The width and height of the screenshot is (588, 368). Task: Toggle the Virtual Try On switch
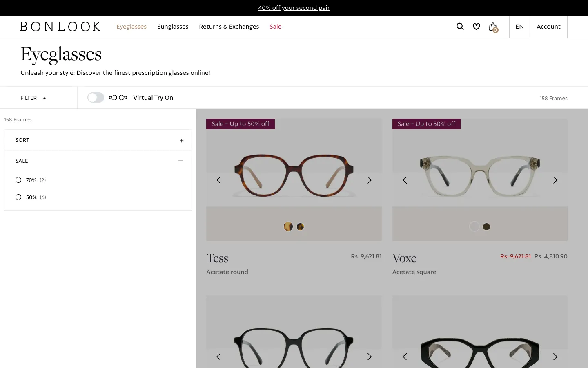tap(96, 97)
